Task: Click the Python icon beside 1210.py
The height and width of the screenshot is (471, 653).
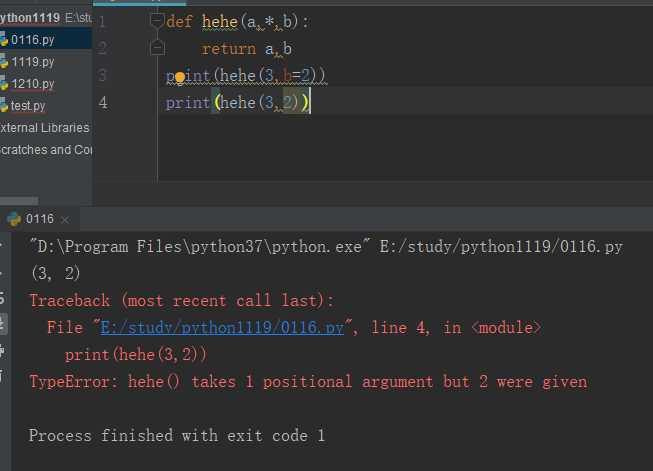Action: point(4,84)
